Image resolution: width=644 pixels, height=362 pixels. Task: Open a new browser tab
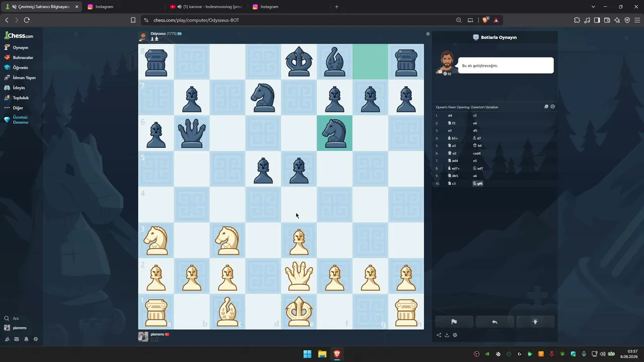click(x=337, y=7)
